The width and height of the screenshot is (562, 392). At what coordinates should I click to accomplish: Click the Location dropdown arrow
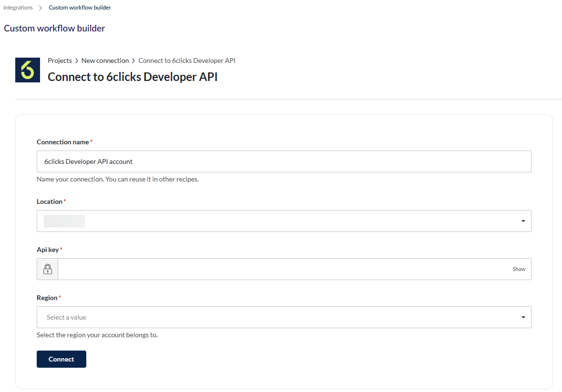point(523,221)
